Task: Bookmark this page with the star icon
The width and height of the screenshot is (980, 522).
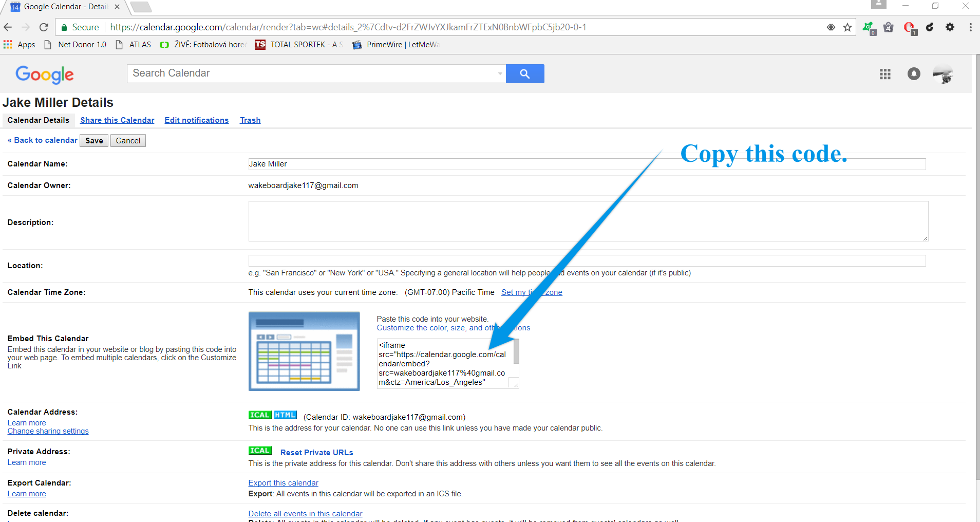Action: pos(847,27)
